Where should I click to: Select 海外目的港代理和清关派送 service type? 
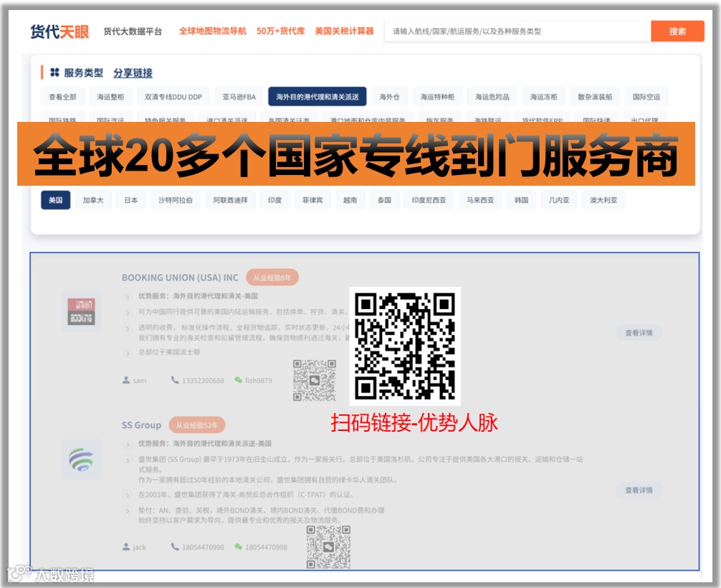click(x=317, y=97)
